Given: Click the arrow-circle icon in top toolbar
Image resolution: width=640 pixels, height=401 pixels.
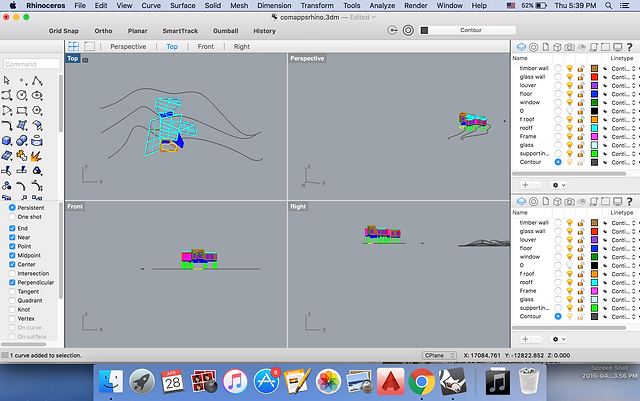Looking at the screenshot, I should [392, 30].
